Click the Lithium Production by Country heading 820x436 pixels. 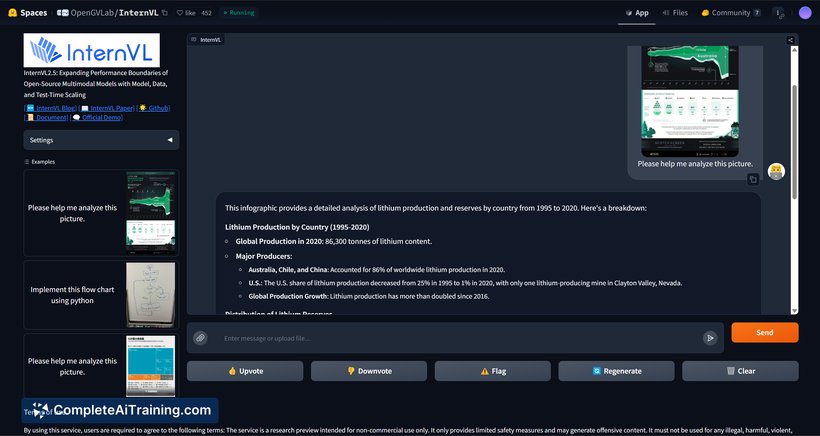tap(297, 227)
